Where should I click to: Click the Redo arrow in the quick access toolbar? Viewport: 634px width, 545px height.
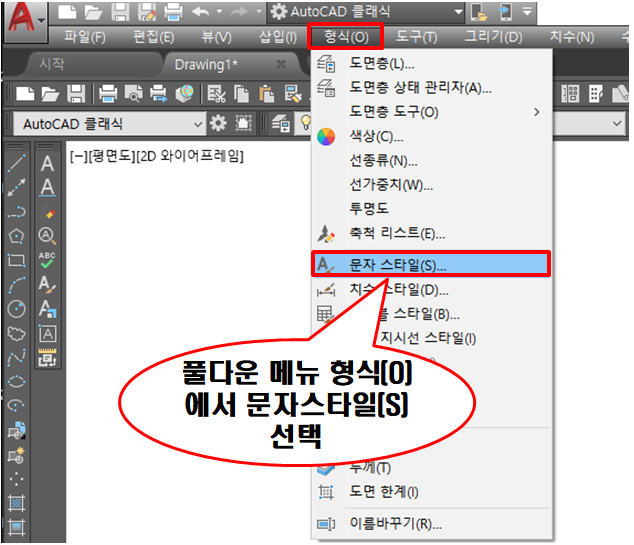[x=240, y=12]
